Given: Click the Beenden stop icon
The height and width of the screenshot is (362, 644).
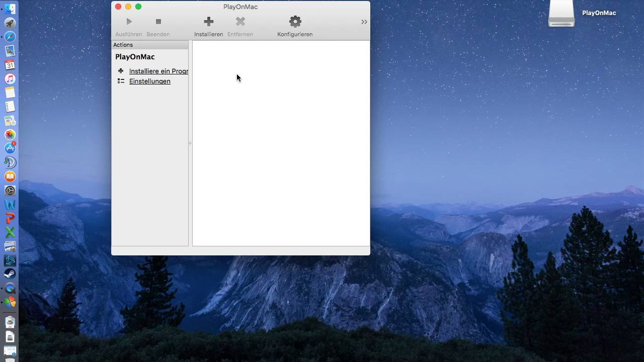Looking at the screenshot, I should 158,22.
